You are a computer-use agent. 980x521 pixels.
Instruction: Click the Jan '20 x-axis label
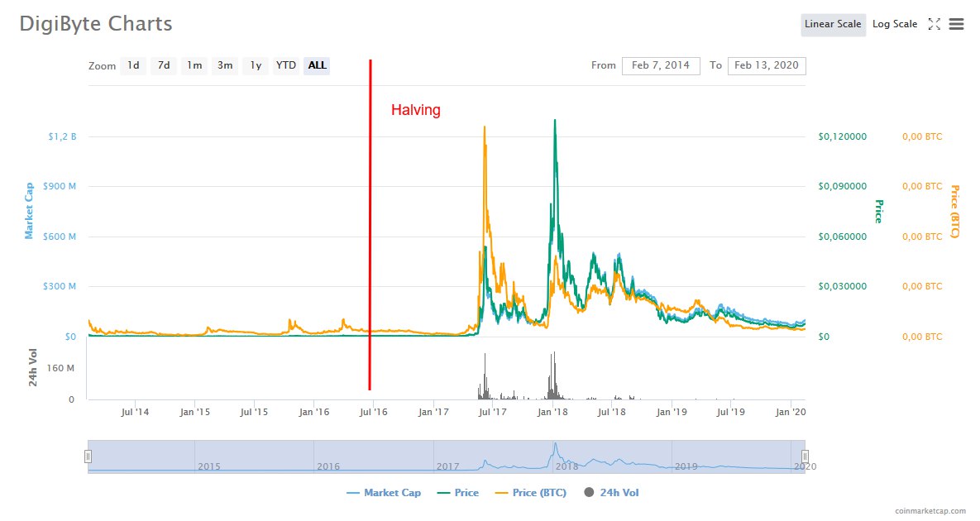(x=791, y=413)
